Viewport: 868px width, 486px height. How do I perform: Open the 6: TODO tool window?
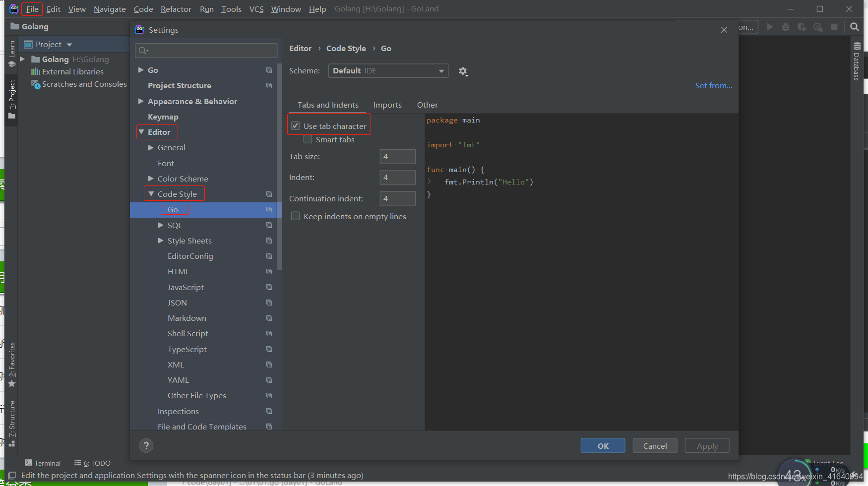click(92, 463)
